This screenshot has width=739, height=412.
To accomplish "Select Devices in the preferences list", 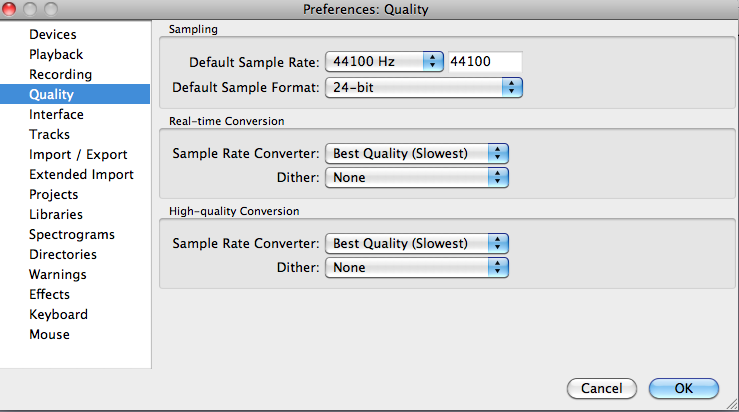I will (x=53, y=35).
